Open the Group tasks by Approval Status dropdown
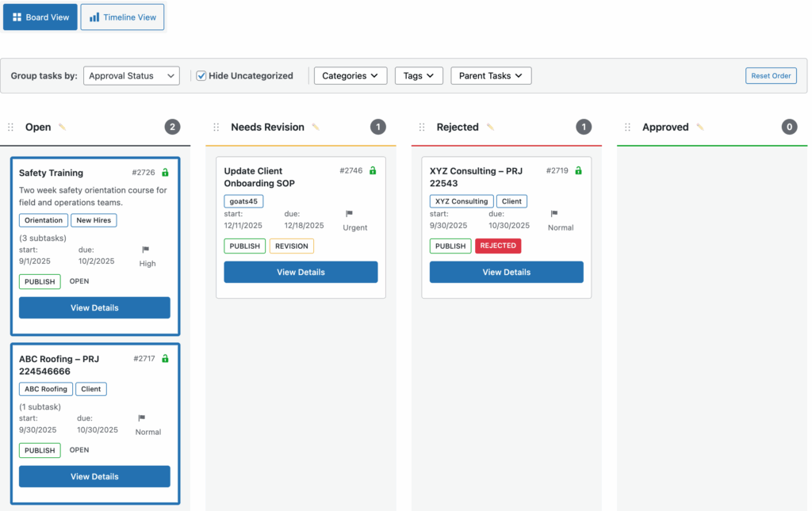The image size is (812, 511). [132, 76]
